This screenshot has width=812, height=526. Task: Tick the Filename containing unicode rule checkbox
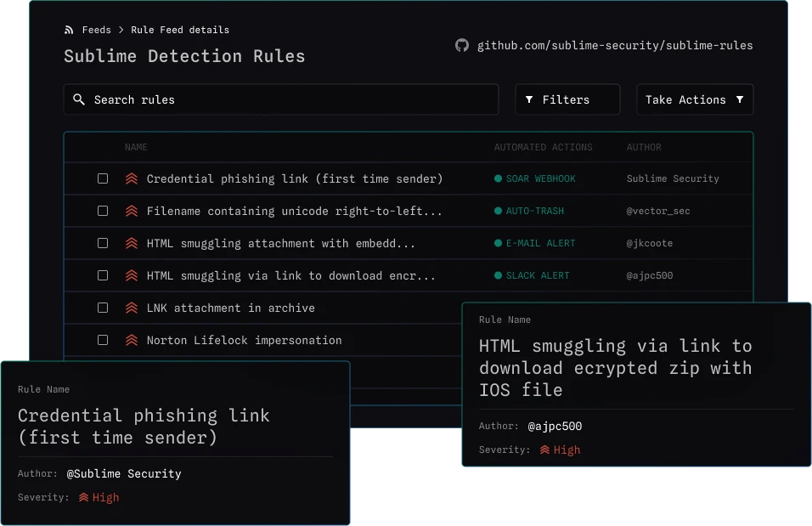click(103, 211)
